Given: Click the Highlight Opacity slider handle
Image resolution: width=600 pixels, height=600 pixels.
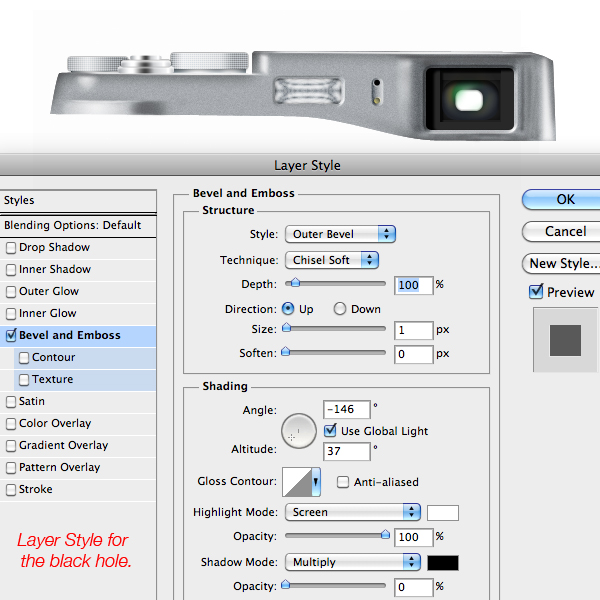Looking at the screenshot, I should tap(385, 534).
